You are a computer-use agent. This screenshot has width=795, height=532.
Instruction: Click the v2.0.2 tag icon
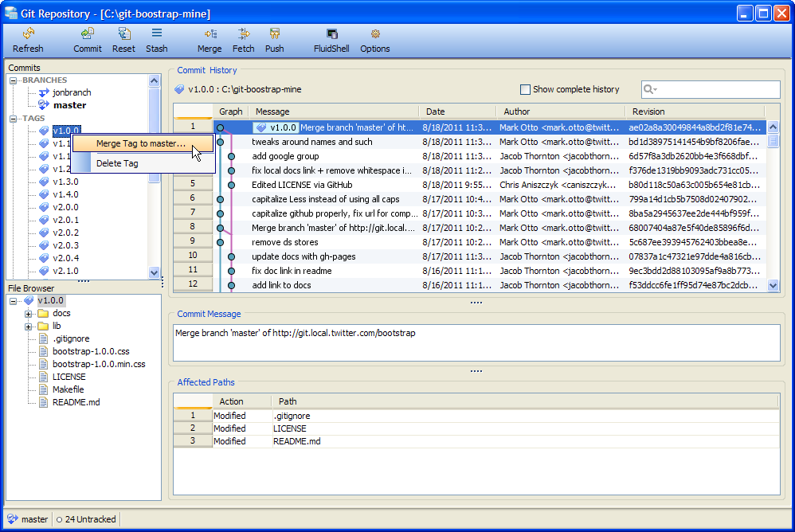(44, 233)
